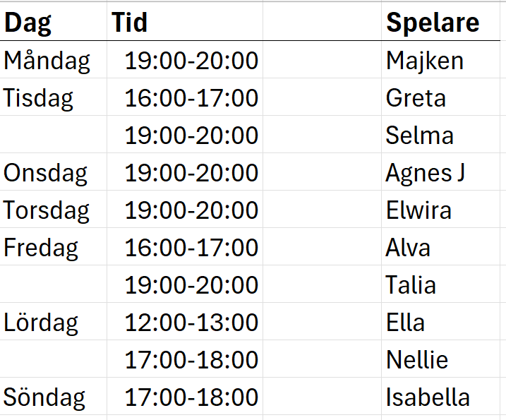Click the Tid column header cell

click(130, 23)
